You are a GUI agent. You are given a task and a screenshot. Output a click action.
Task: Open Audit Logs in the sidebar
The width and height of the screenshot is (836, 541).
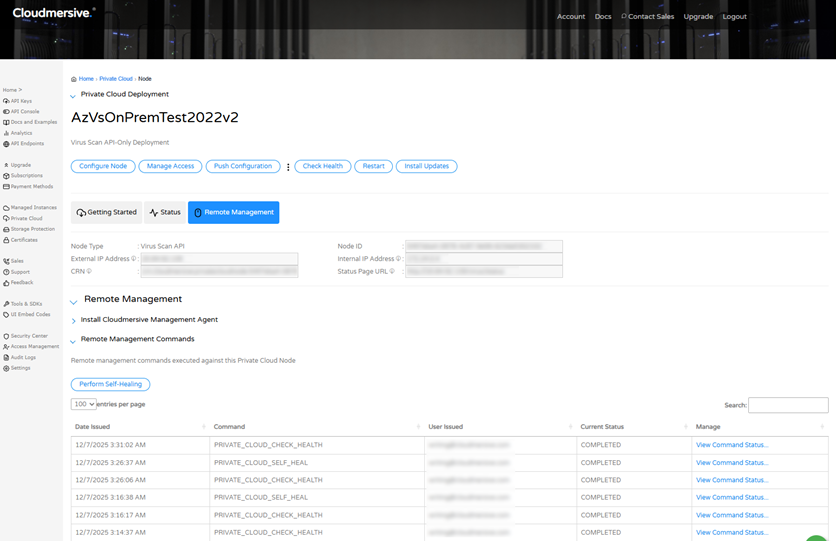pyautogui.click(x=19, y=357)
